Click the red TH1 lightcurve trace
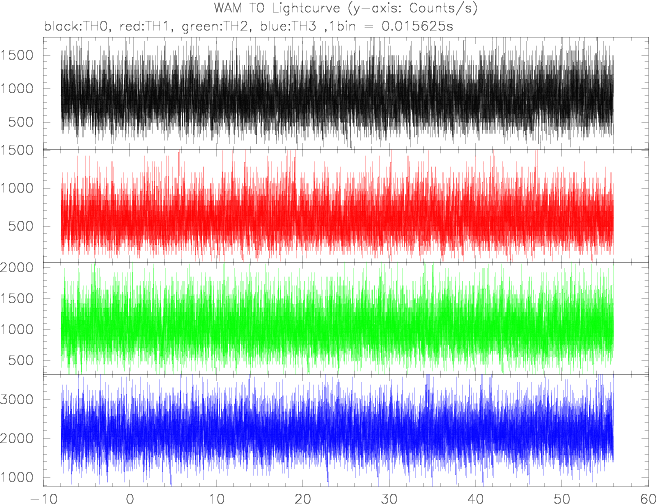The width and height of the screenshot is (657, 504). [x=337, y=207]
